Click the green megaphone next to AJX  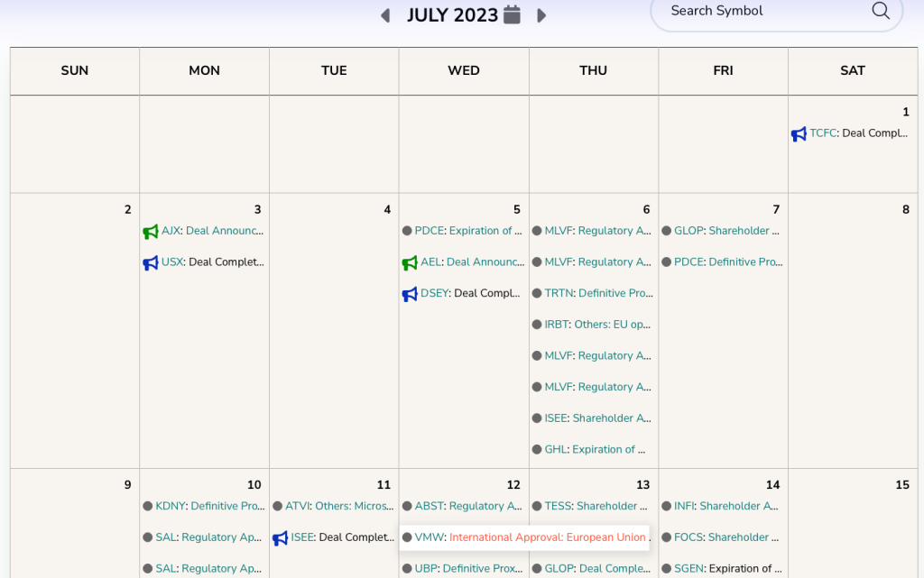click(151, 232)
